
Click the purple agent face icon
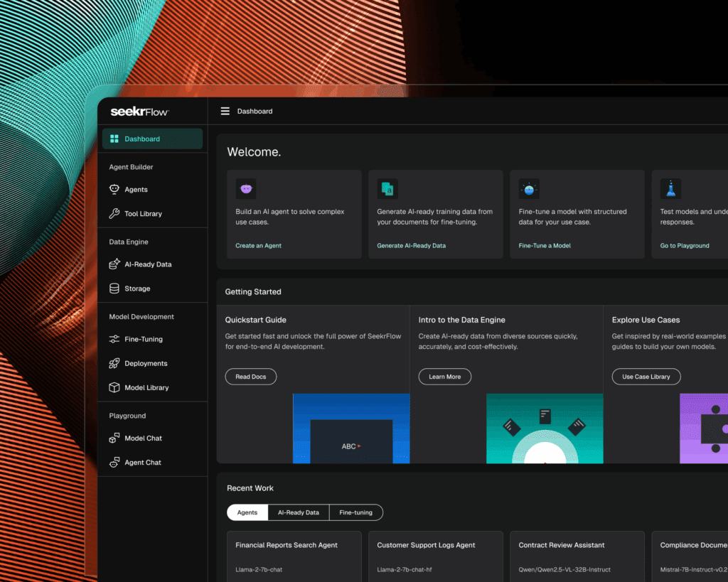pos(246,188)
